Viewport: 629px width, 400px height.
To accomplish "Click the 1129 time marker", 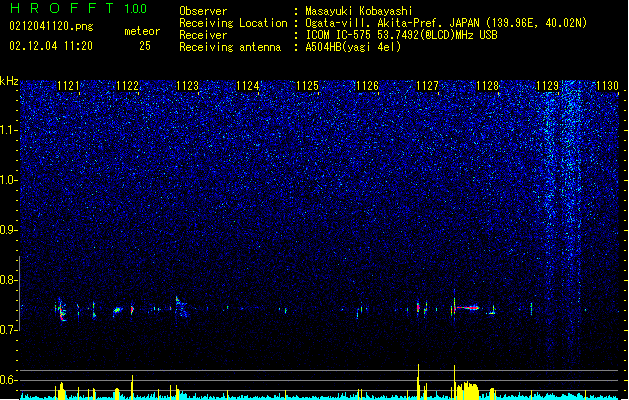I will (548, 86).
